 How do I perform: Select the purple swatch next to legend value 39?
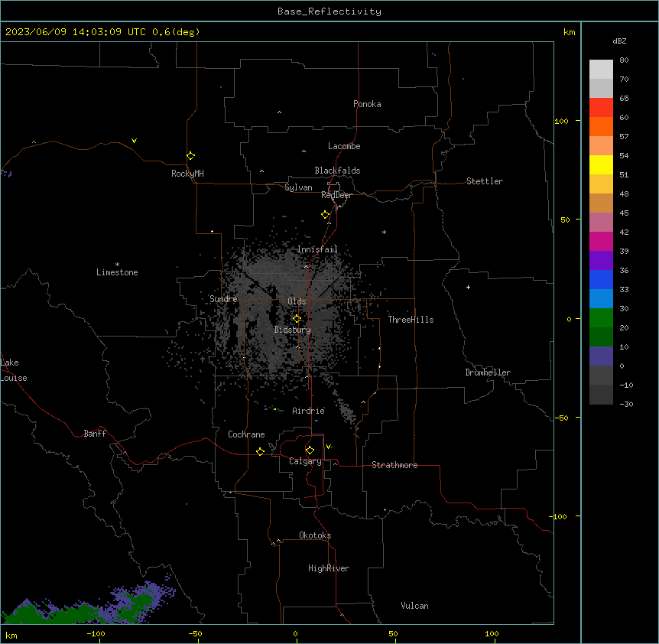[x=601, y=261]
